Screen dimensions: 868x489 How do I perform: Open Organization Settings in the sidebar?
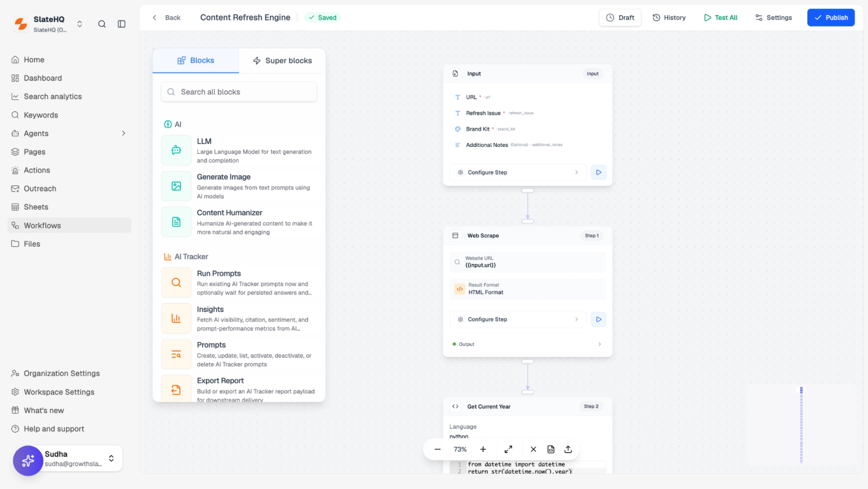pos(69,374)
